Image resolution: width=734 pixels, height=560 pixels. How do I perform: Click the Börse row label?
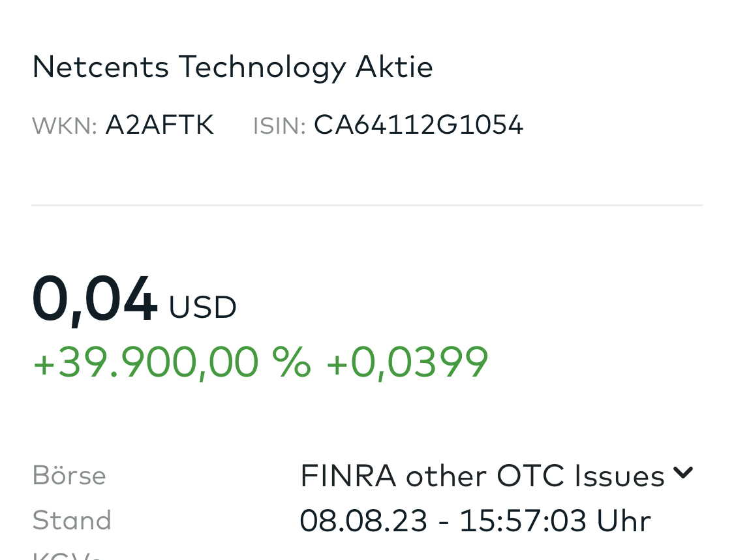(x=69, y=475)
